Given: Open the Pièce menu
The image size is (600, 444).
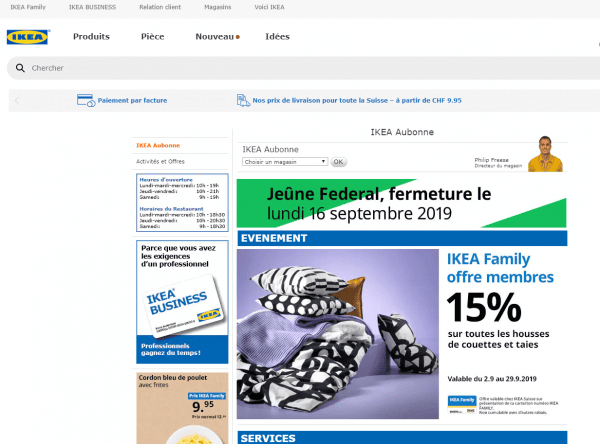Looking at the screenshot, I should click(153, 37).
